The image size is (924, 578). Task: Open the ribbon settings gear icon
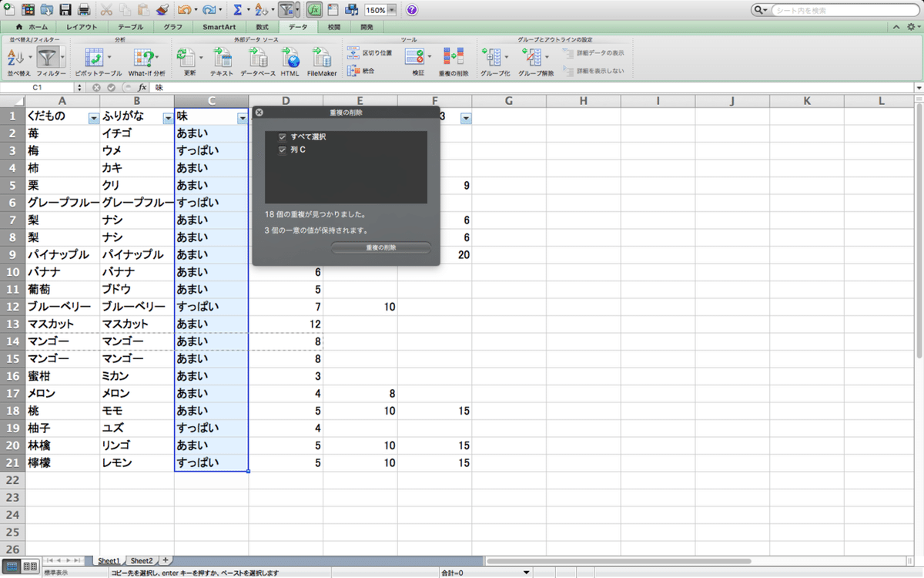911,27
